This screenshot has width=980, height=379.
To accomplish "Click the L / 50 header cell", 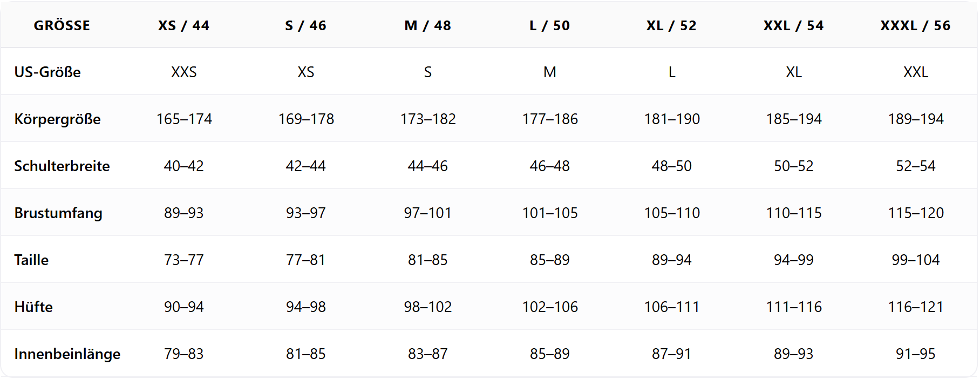I will [549, 25].
